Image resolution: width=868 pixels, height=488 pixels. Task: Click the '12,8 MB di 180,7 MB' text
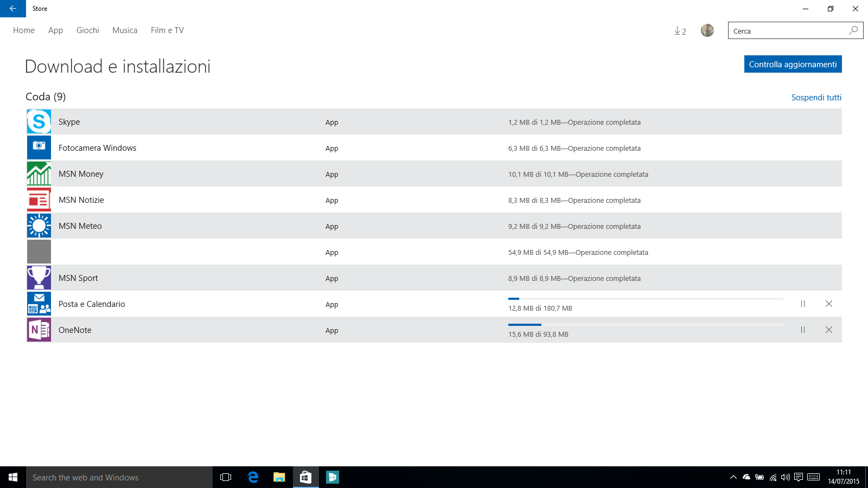point(540,309)
